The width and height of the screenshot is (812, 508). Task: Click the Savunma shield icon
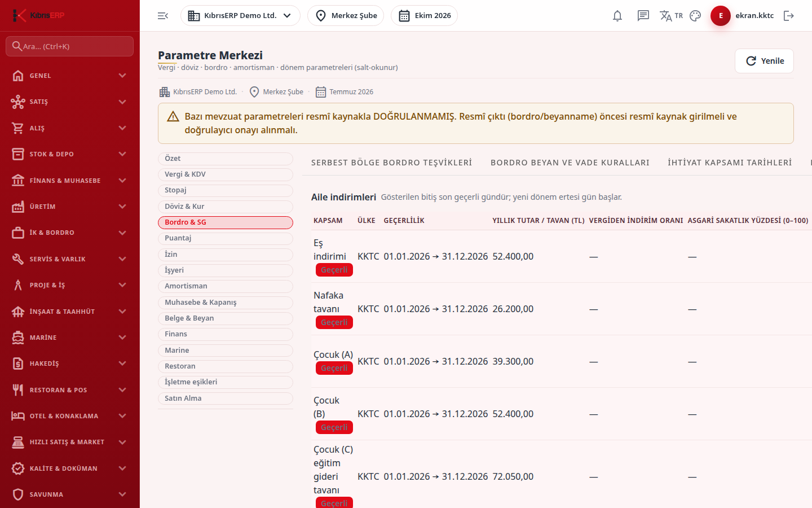pos(18,494)
